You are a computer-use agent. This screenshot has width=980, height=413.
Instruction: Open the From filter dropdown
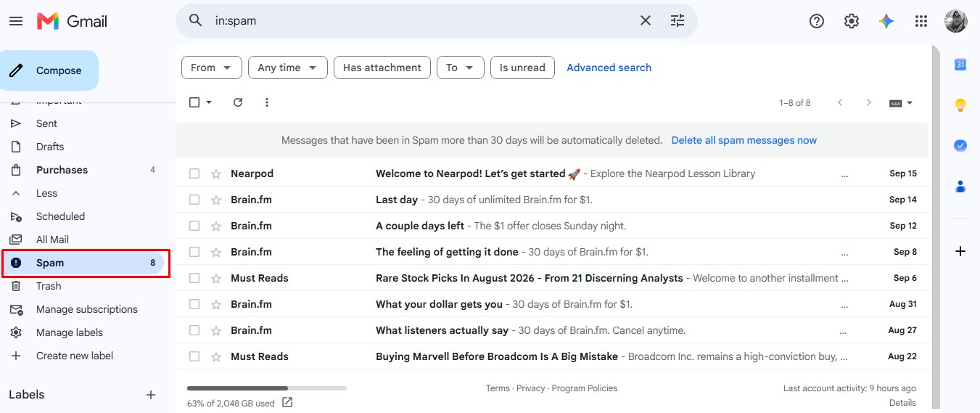coord(212,68)
